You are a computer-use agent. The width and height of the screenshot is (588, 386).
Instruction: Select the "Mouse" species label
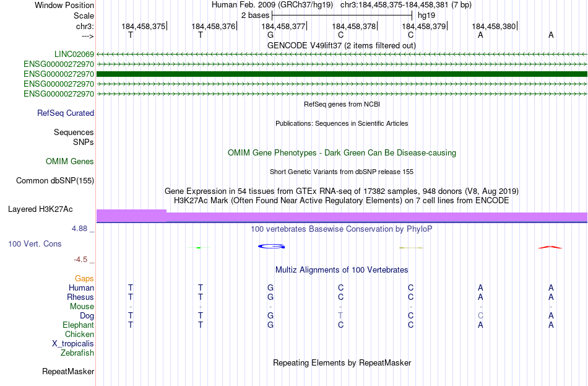click(82, 307)
